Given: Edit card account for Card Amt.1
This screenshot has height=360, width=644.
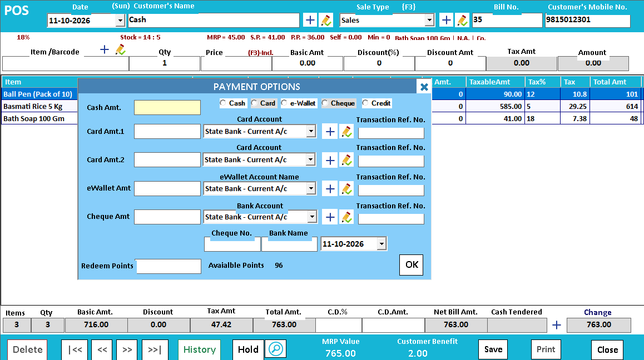Looking at the screenshot, I should [346, 132].
